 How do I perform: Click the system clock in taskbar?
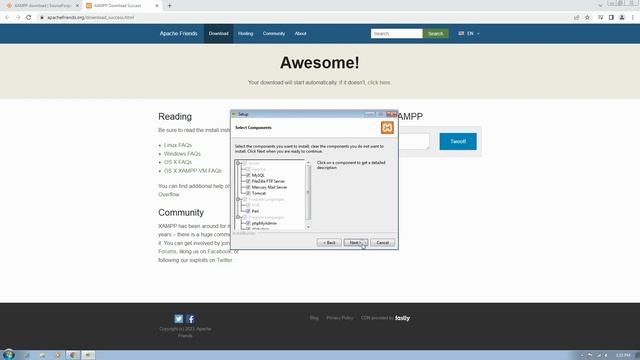623,355
